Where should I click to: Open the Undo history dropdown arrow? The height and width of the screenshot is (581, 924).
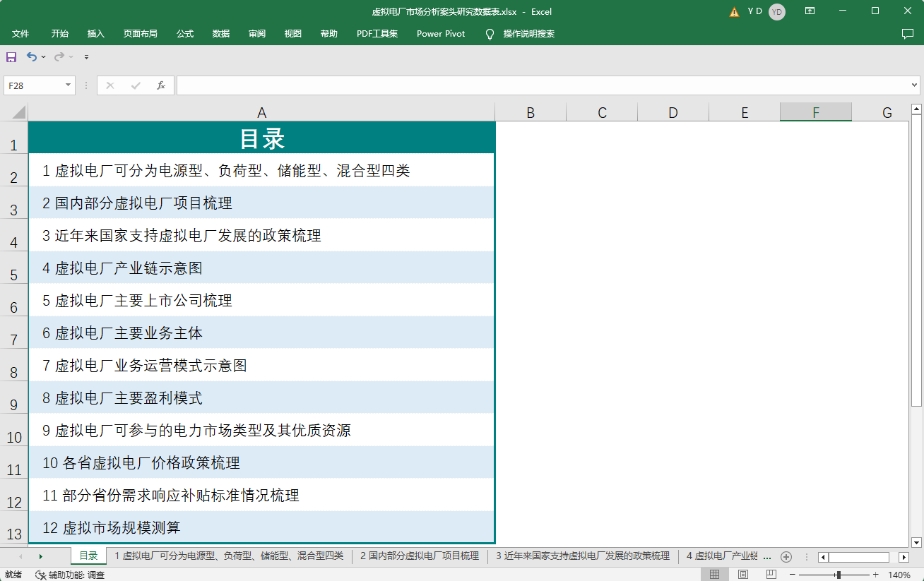(44, 57)
